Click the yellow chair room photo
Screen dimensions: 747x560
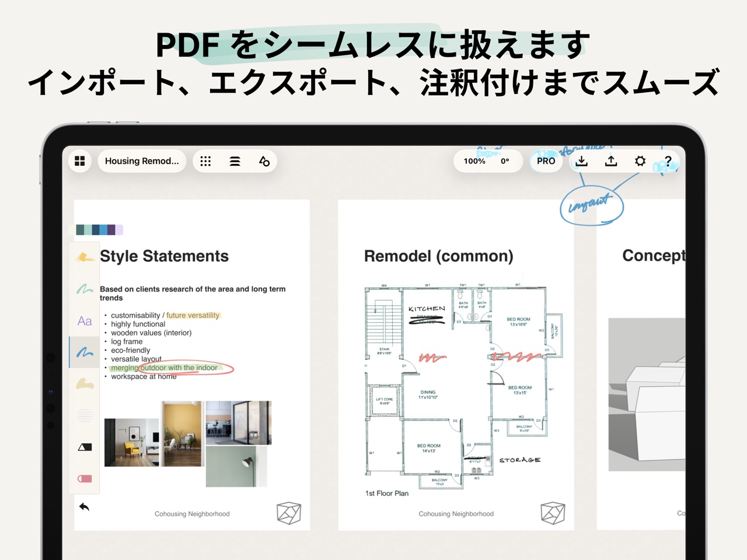[131, 442]
